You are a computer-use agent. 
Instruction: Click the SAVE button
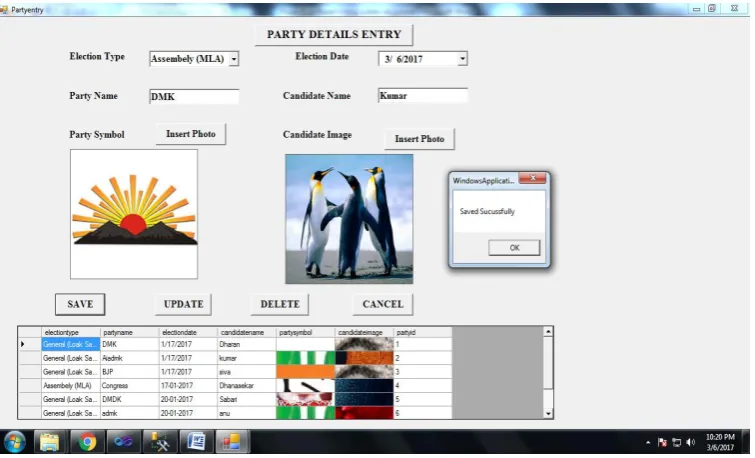(x=80, y=304)
